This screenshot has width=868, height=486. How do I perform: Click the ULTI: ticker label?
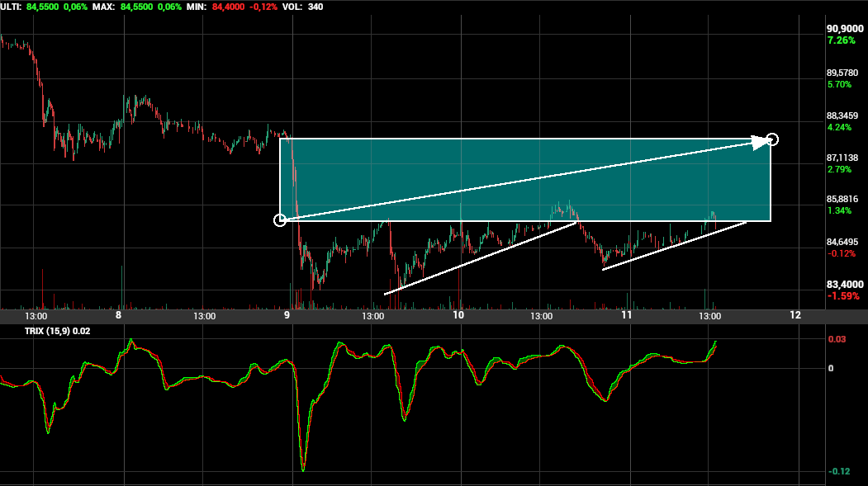coord(11,7)
